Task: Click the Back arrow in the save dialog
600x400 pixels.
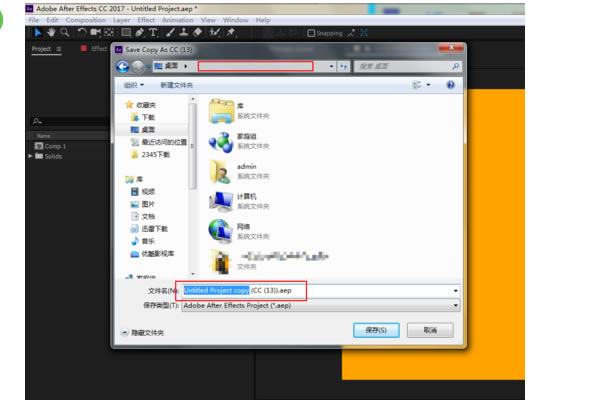Action: pyautogui.click(x=123, y=67)
